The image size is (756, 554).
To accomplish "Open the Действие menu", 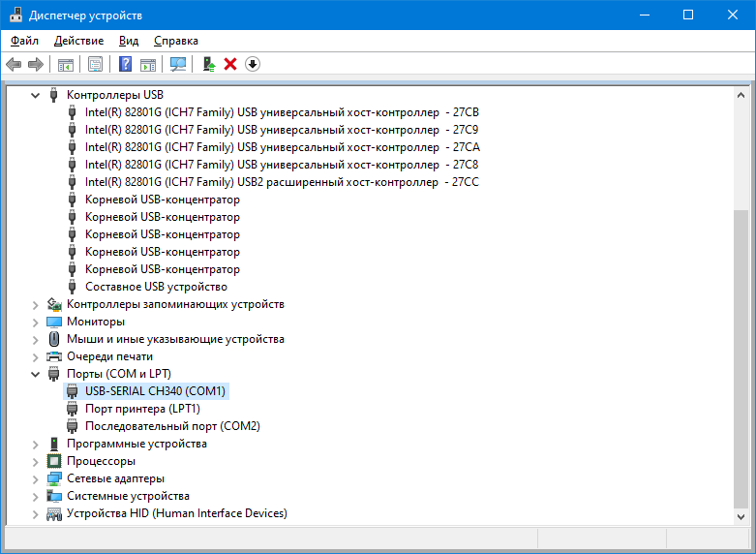I will [78, 41].
